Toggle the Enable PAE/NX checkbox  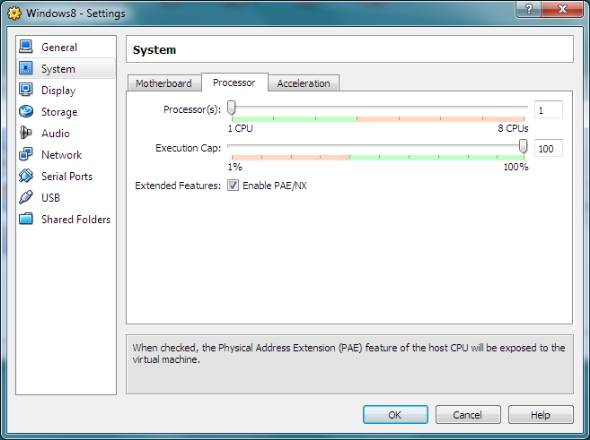[x=233, y=185]
